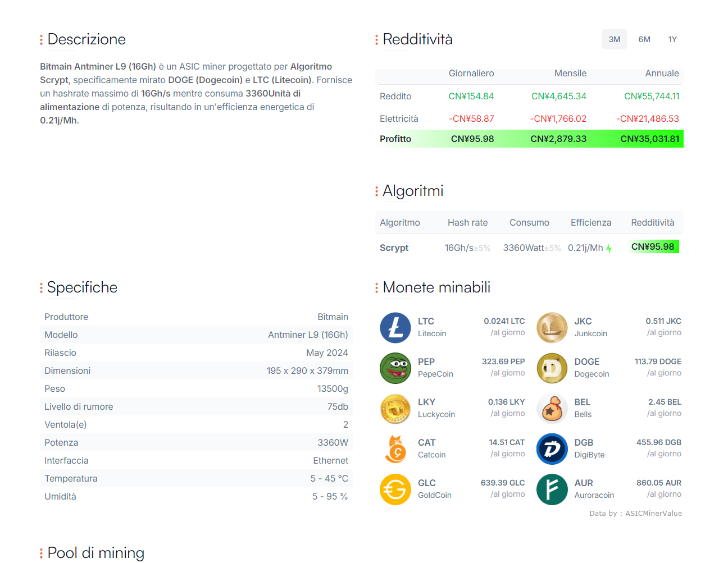Click the Giornaliero column header

coord(471,73)
